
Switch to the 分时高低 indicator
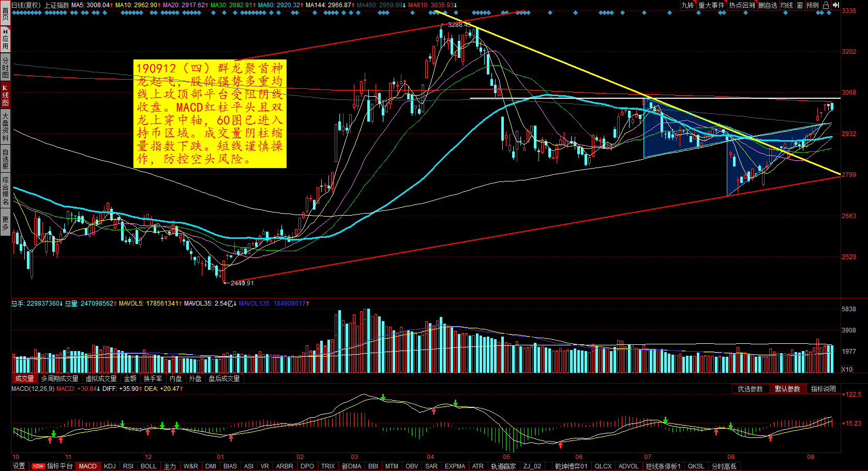(x=724, y=466)
